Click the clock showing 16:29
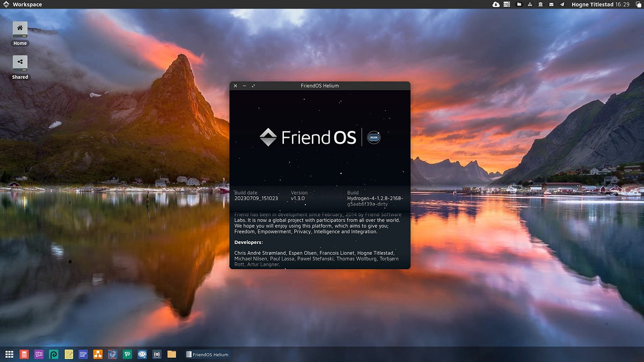This screenshot has width=644, height=362. click(x=622, y=4)
